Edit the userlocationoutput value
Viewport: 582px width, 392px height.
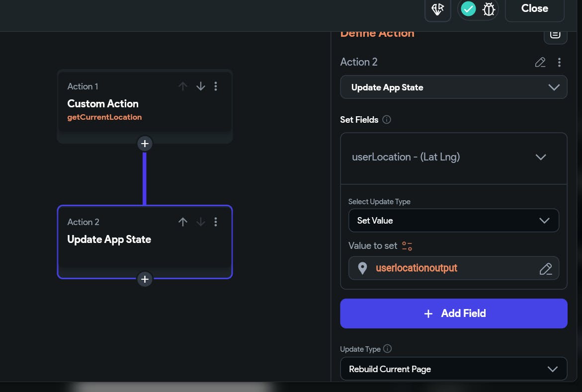click(545, 269)
